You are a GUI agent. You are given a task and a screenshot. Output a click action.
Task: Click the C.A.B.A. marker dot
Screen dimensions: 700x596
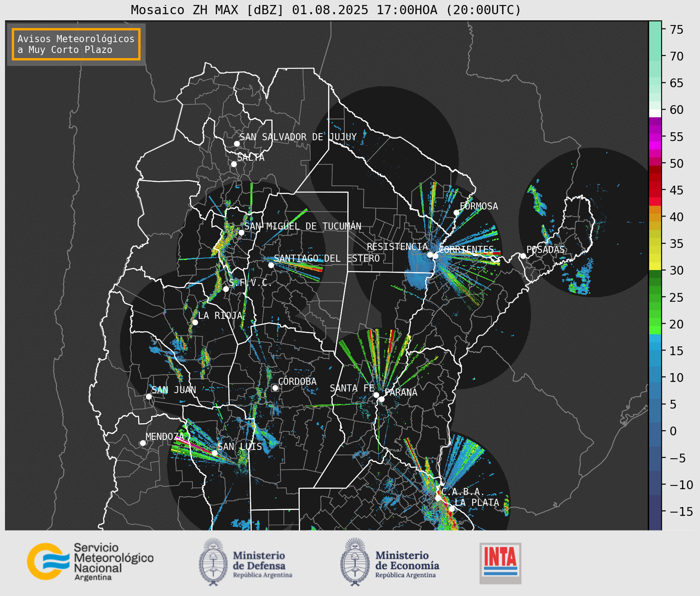pyautogui.click(x=438, y=498)
